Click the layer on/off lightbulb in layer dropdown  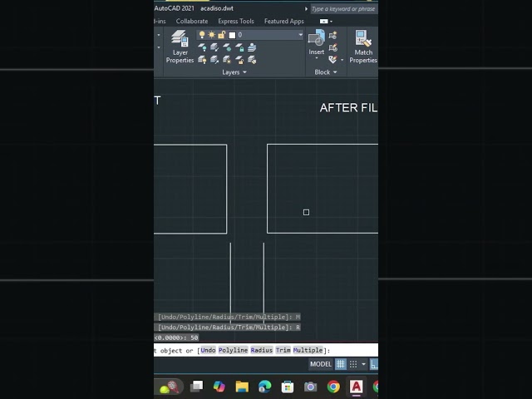[x=202, y=35]
